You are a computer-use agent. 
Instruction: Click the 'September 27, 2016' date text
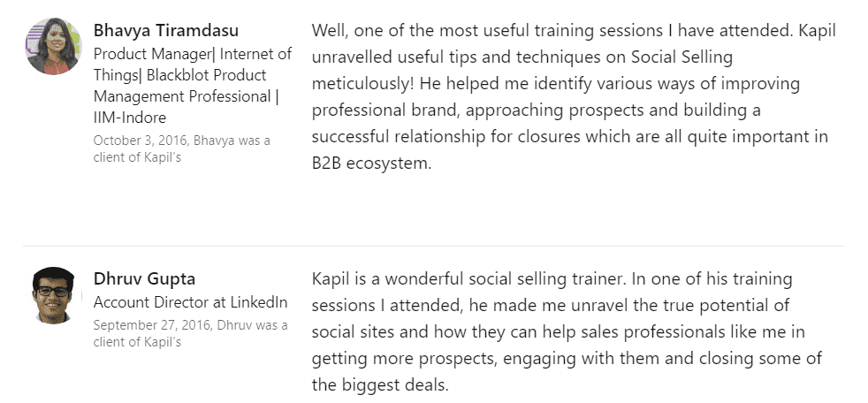(x=152, y=325)
